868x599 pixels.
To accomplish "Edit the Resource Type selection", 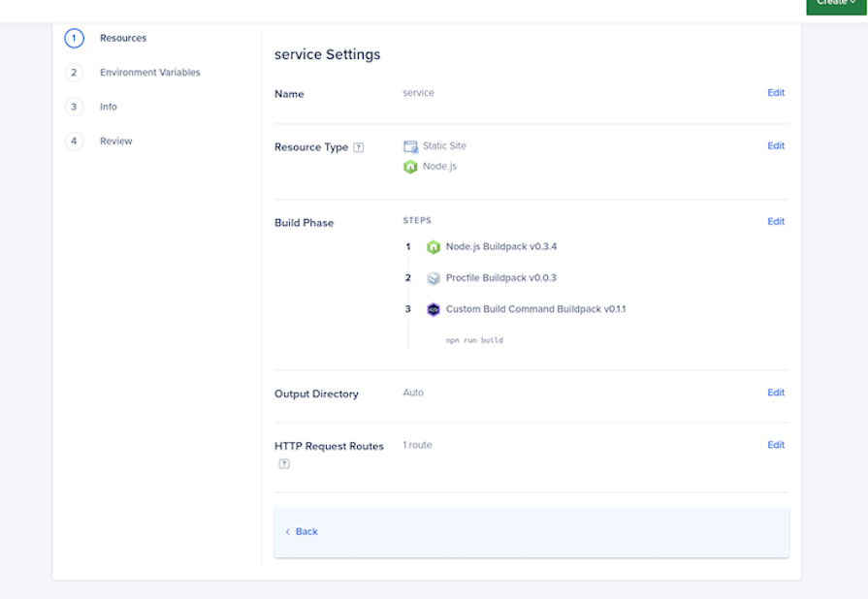I will coord(776,145).
